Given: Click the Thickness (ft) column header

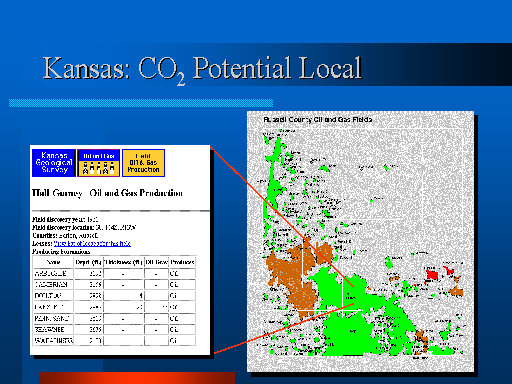Looking at the screenshot, I should [123, 262].
